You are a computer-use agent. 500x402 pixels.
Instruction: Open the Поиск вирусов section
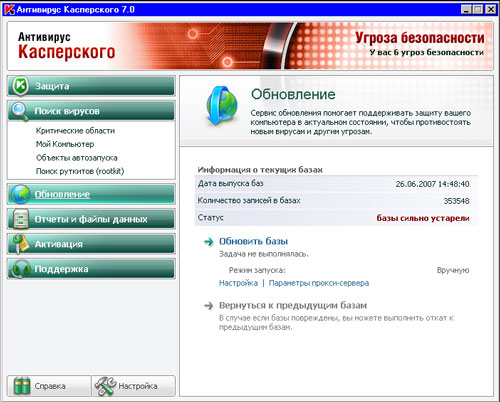[x=91, y=111]
